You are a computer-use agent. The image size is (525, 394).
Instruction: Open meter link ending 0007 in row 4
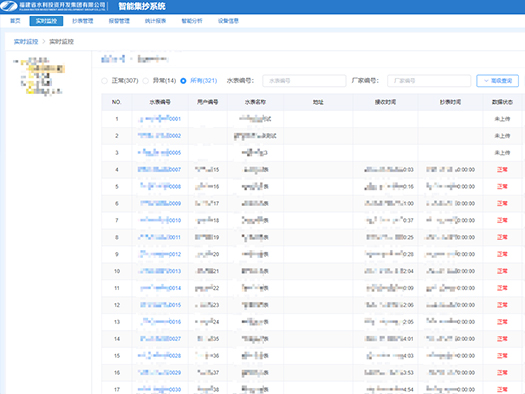[160, 170]
